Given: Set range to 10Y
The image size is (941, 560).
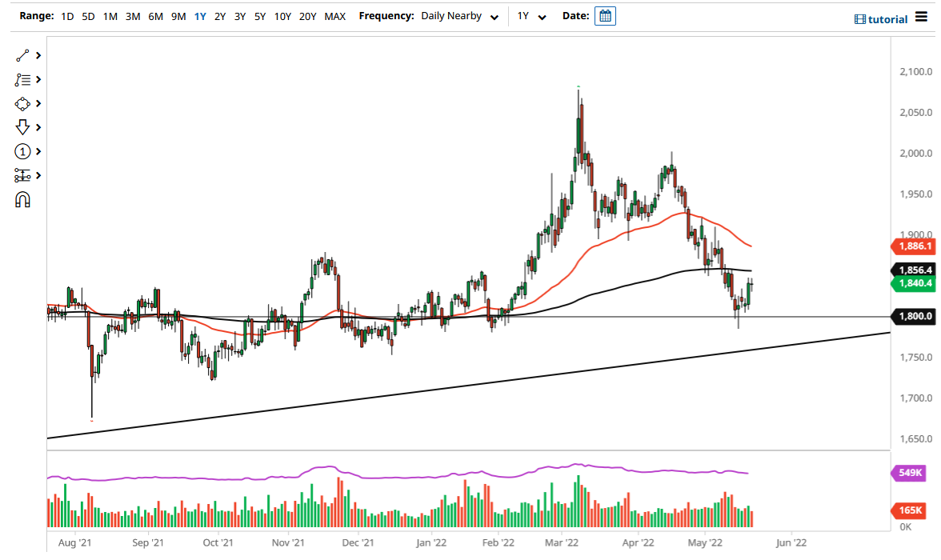Looking at the screenshot, I should click(x=282, y=16).
